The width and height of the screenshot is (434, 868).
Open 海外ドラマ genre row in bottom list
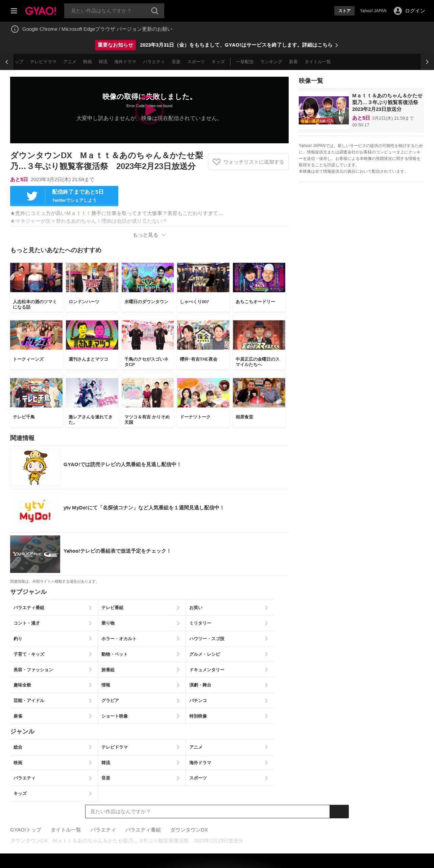(x=230, y=763)
